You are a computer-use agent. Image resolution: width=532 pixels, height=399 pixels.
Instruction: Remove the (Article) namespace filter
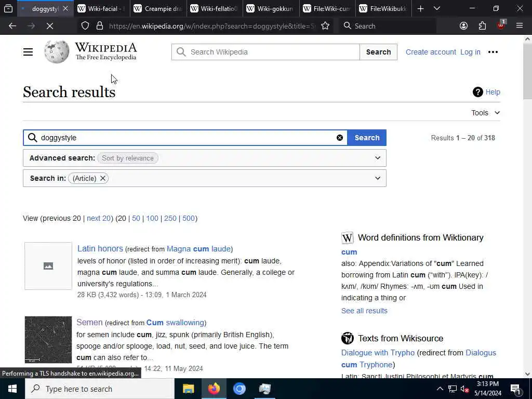point(102,179)
